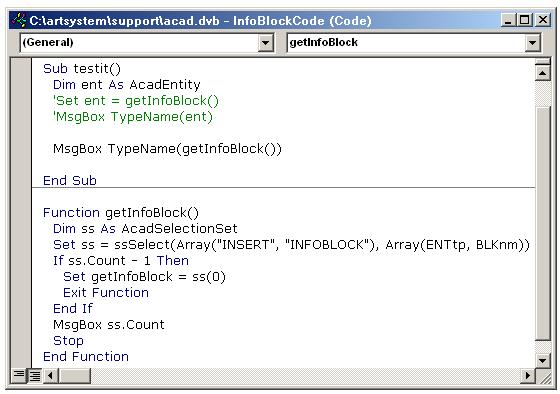The width and height of the screenshot is (560, 394).
Task: Click the 'Set ss = ssSelect(Array...' line
Action: [x=291, y=245]
